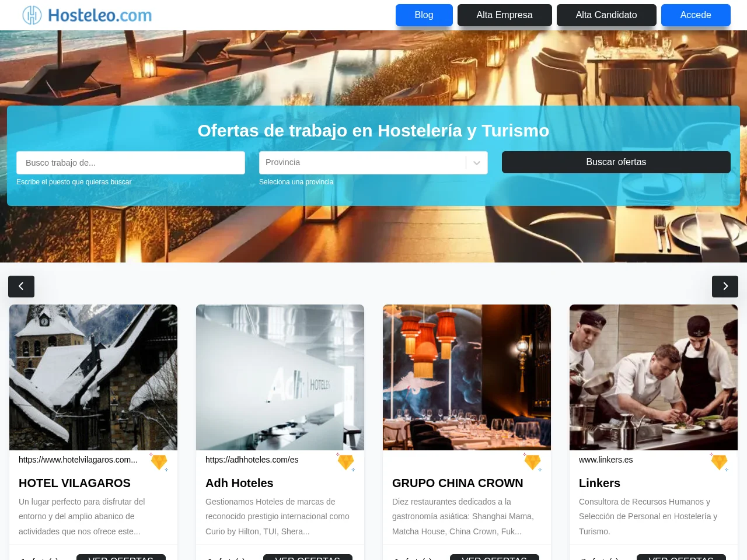Open the Blog page
Viewport: 747px width, 560px height.
coord(424,15)
